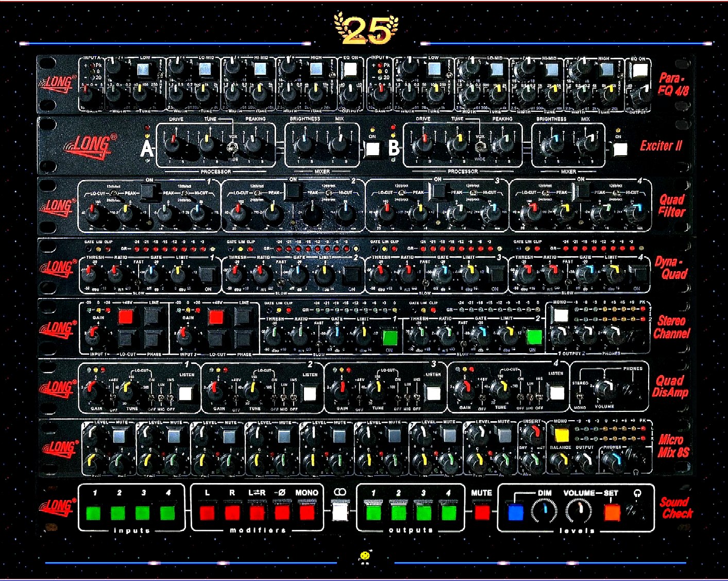Open the Micro Mix 8S product label

tap(673, 446)
